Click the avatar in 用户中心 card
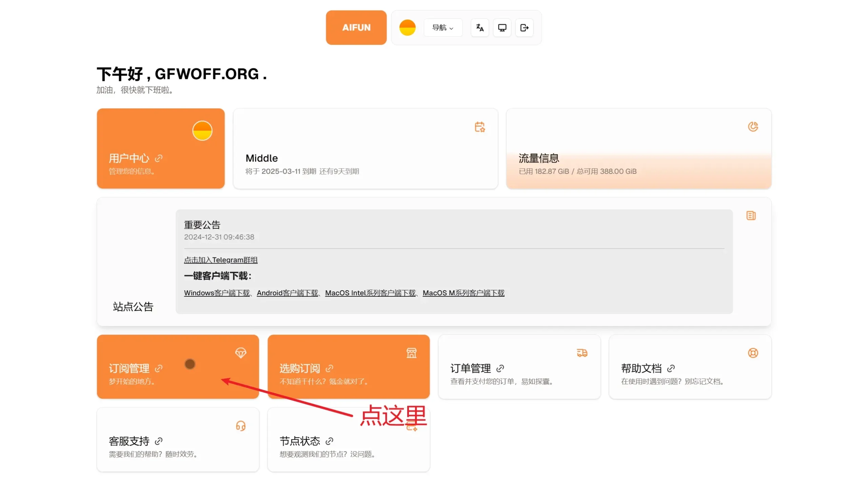This screenshot has width=868, height=489. [x=202, y=131]
